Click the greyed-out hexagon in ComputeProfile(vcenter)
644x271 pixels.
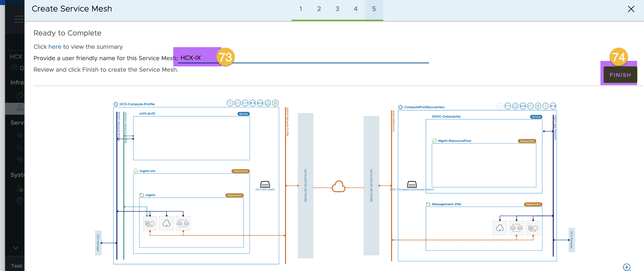tap(500, 106)
